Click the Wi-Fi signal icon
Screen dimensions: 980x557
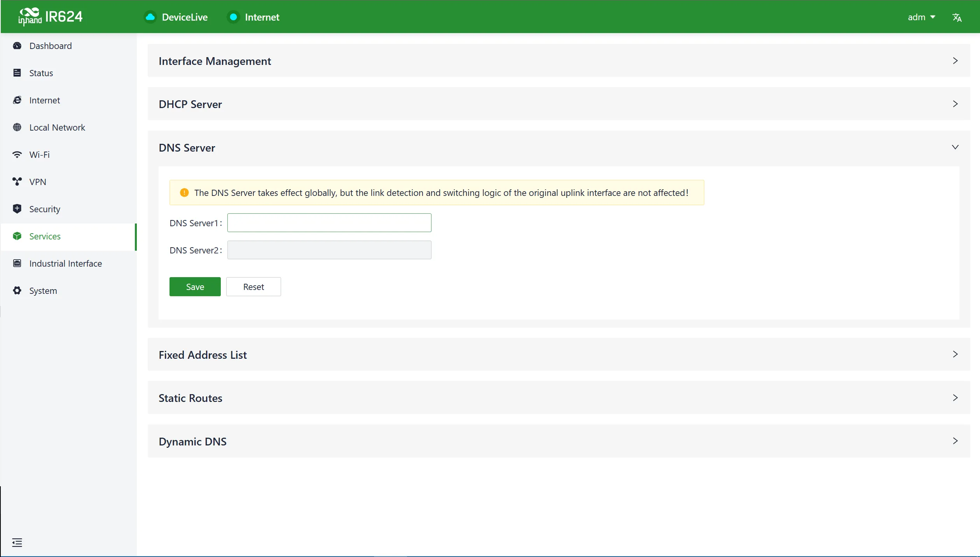click(17, 155)
